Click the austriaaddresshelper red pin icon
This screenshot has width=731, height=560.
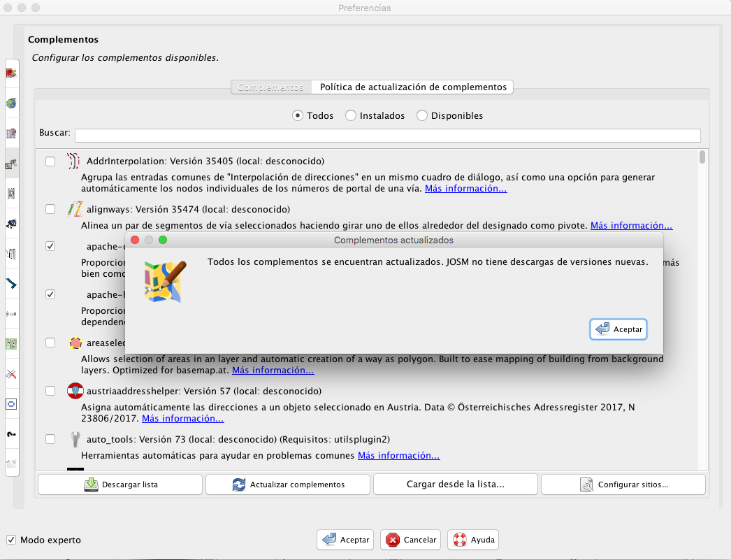pos(75,391)
